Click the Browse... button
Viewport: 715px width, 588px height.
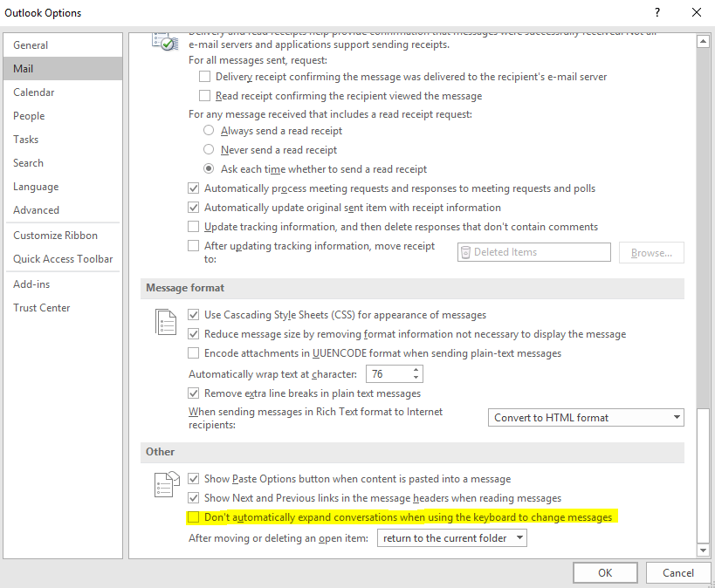point(651,252)
